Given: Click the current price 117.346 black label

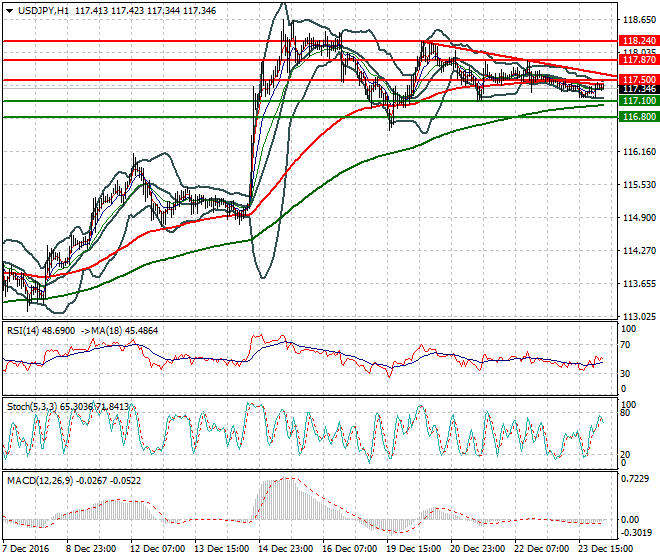Looking at the screenshot, I should 639,89.
